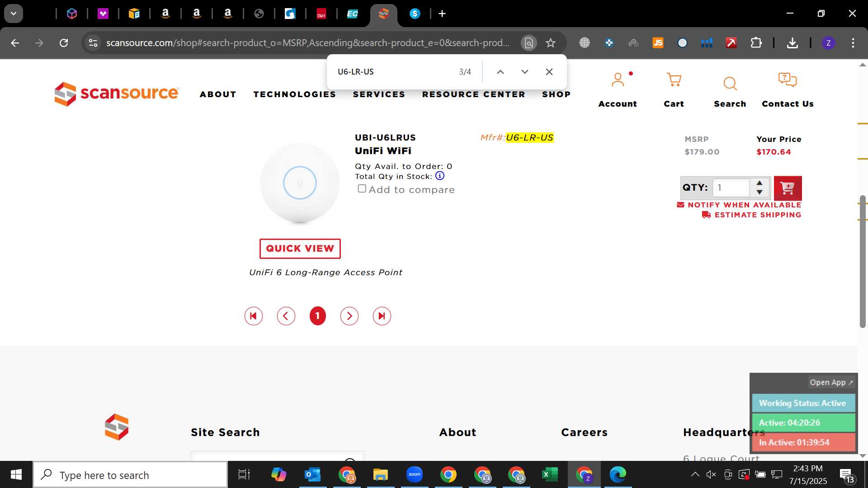Click the access point product thumbnail
The width and height of the screenshot is (868, 488).
point(300,183)
